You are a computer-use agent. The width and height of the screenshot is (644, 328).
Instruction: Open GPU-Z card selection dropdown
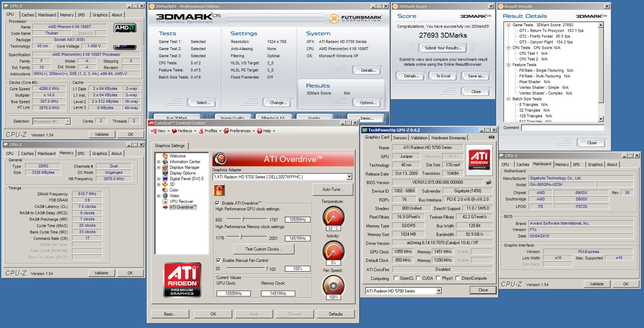tap(439, 291)
